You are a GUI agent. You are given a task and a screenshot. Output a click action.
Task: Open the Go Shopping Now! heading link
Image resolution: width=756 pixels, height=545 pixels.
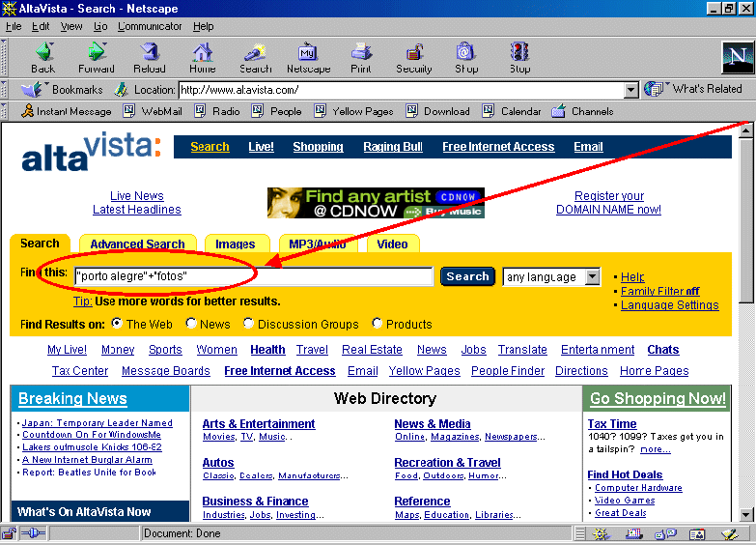click(658, 399)
